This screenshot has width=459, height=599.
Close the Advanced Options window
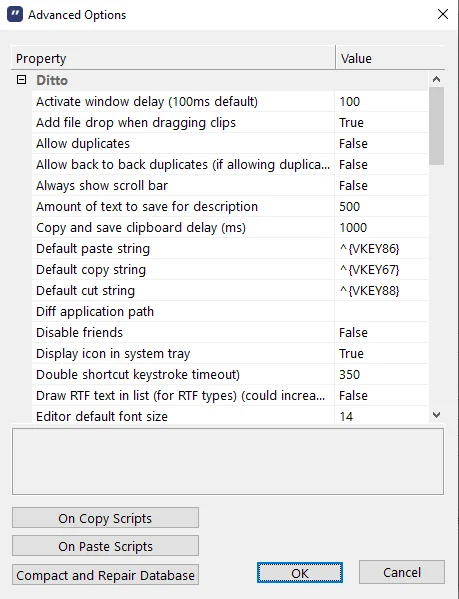[x=443, y=15]
